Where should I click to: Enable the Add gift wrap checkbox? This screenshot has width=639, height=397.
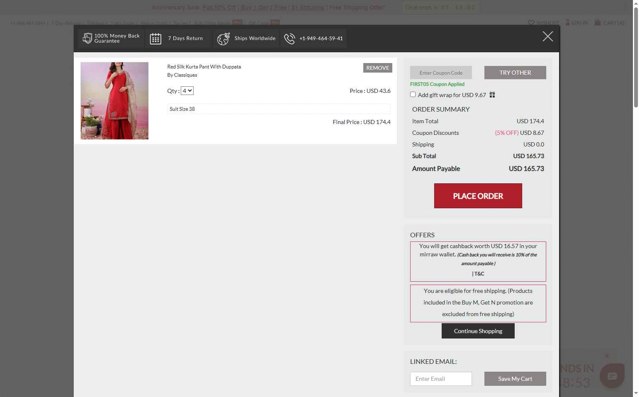(x=413, y=95)
